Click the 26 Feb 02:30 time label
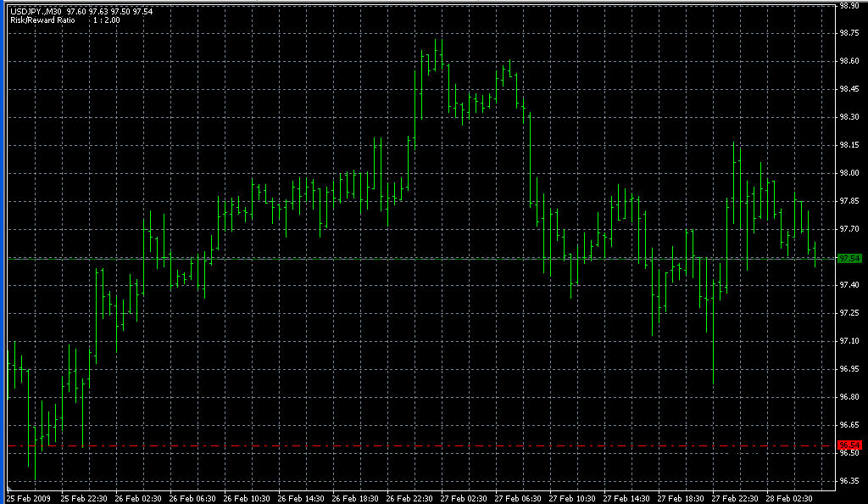The image size is (868, 504). click(x=138, y=498)
